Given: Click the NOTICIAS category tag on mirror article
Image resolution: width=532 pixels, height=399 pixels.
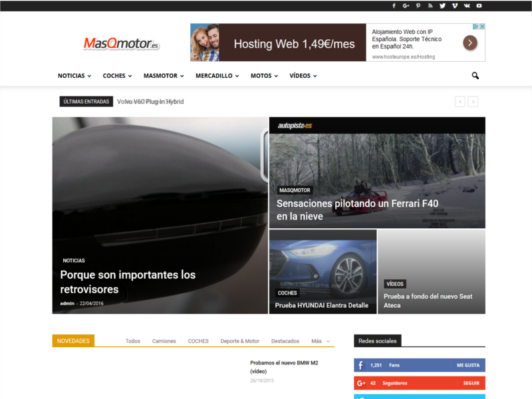Looking at the screenshot, I should (74, 261).
